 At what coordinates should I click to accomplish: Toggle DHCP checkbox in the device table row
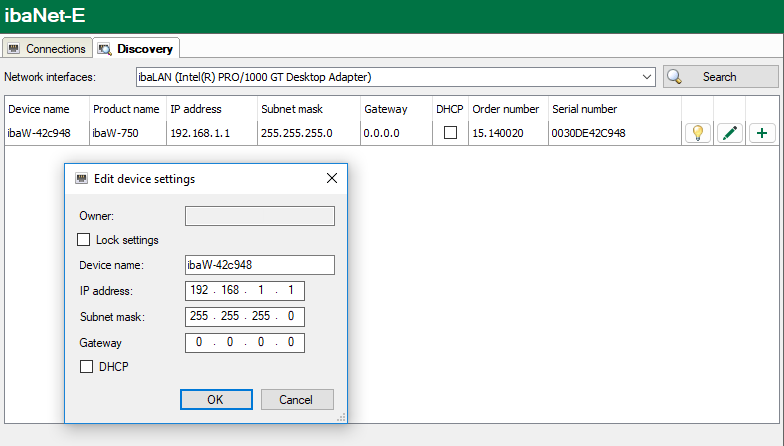coord(451,133)
